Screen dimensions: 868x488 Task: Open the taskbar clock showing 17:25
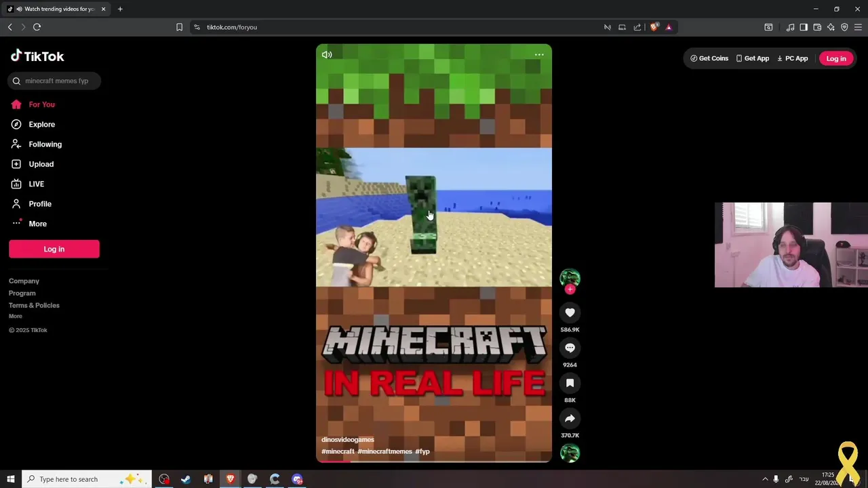pyautogui.click(x=828, y=479)
